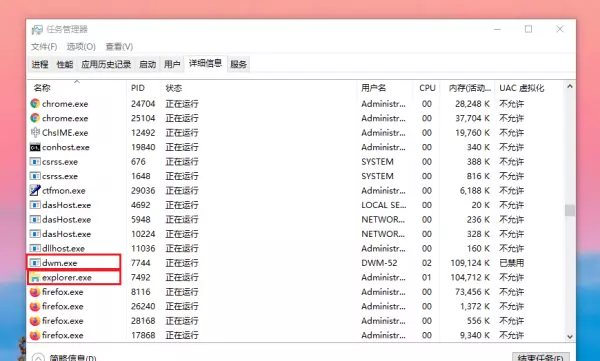
Task: Click memory value 109,124 K
Action: [470, 263]
